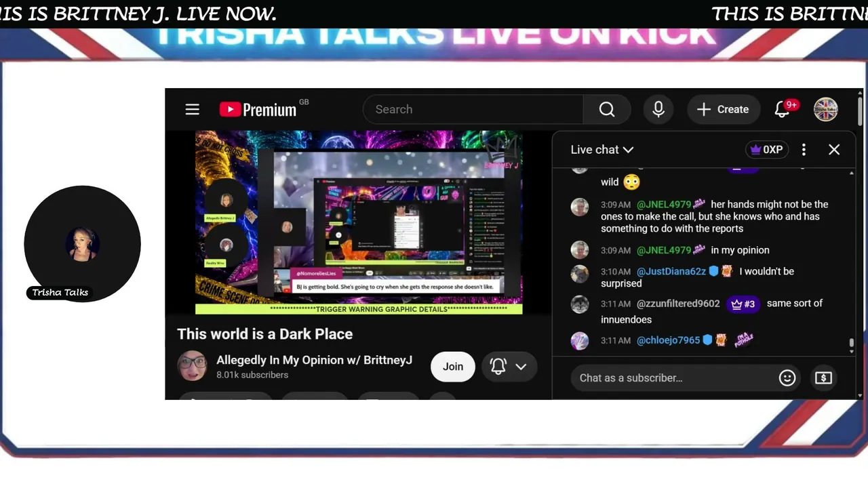
Task: Click JustDiana62z's chat avatar
Action: [580, 274]
